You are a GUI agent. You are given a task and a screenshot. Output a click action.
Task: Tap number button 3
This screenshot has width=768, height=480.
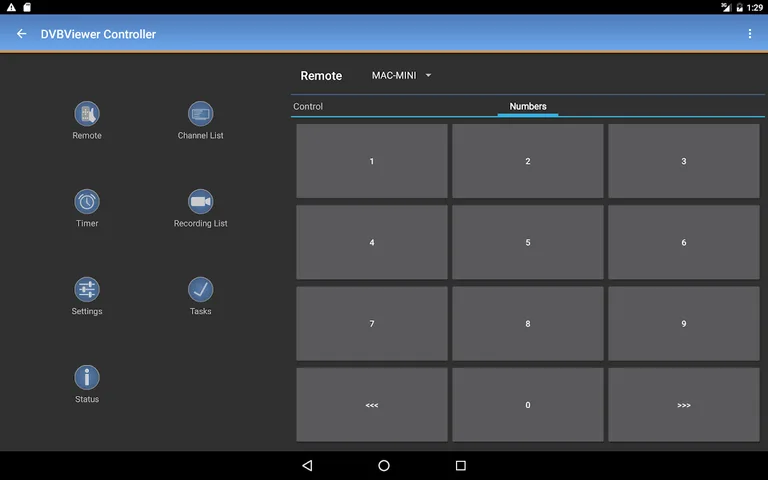(x=684, y=161)
